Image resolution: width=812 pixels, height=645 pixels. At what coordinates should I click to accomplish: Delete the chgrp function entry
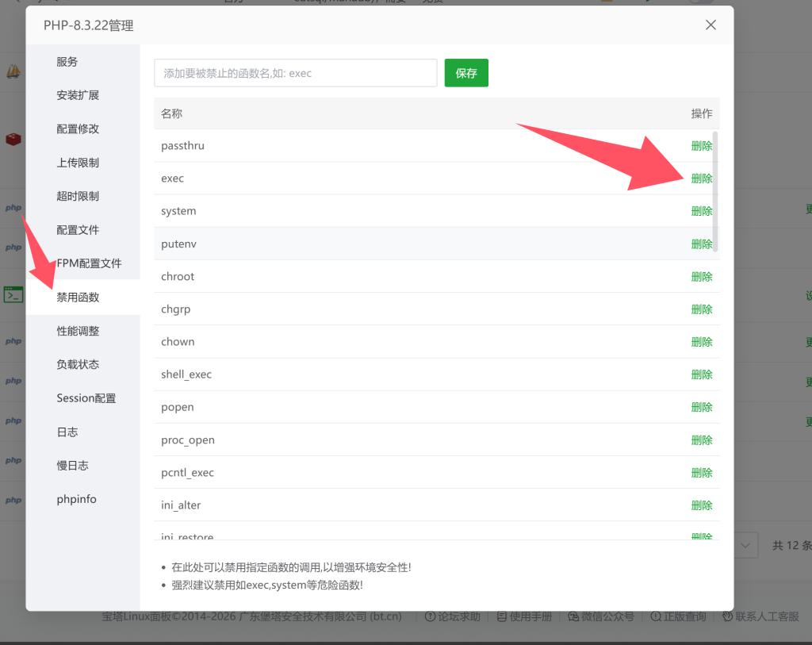click(x=702, y=309)
